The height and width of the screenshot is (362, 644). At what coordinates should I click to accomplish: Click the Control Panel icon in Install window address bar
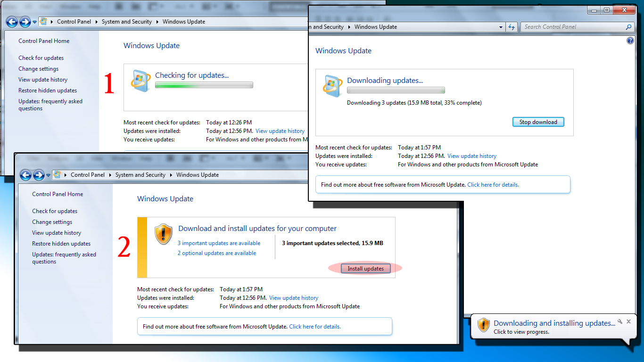click(x=58, y=175)
